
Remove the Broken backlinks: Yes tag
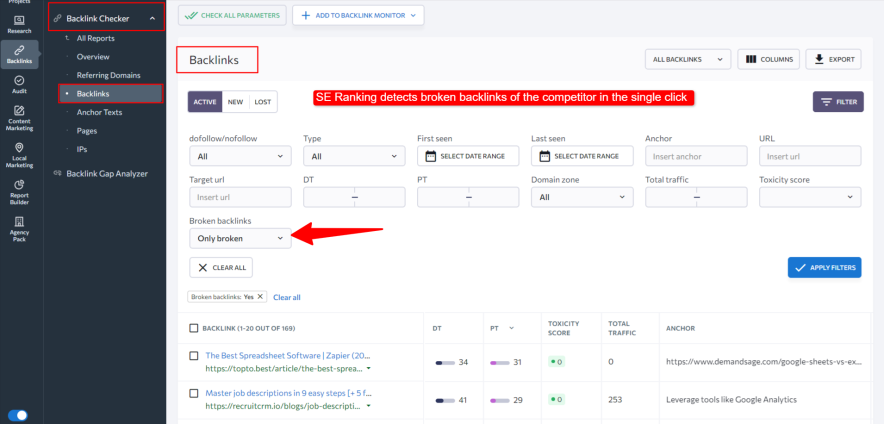[260, 297]
